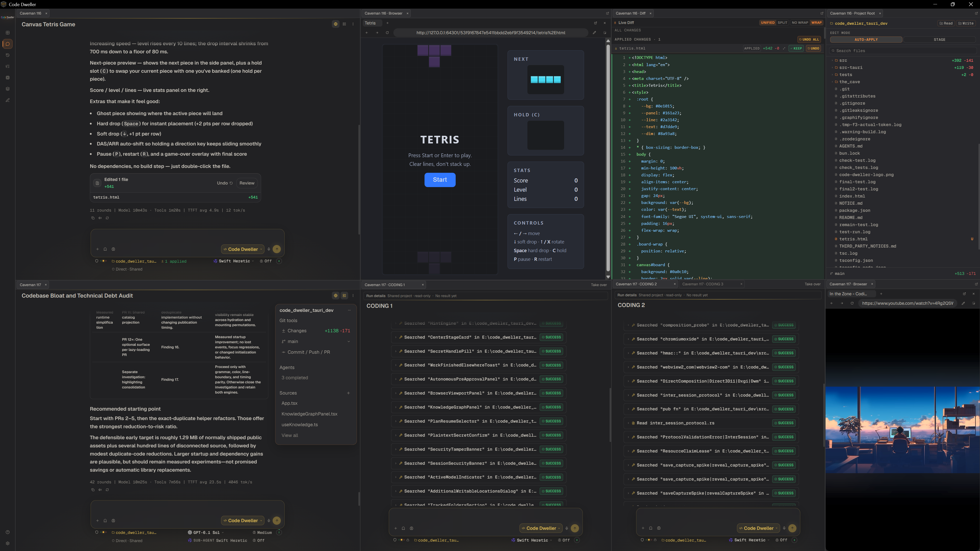Viewport: 980px width, 551px height.
Task: Click the help icon in the left sidebar
Action: [x=8, y=532]
